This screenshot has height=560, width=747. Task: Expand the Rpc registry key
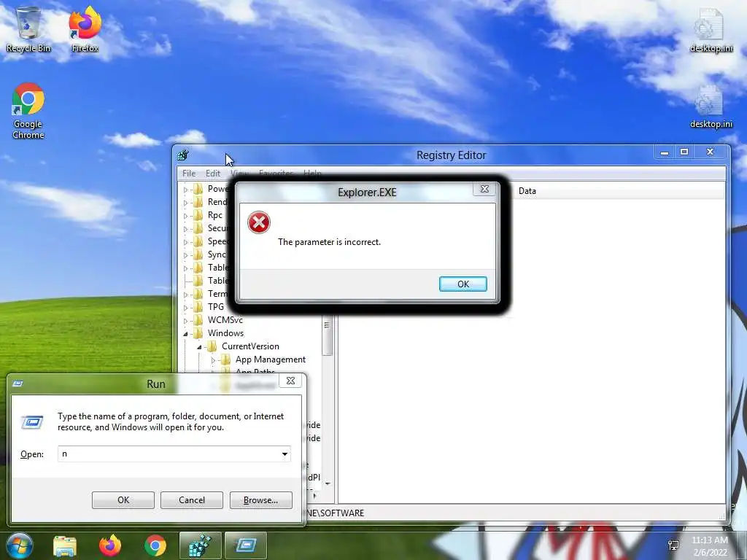pyautogui.click(x=186, y=216)
